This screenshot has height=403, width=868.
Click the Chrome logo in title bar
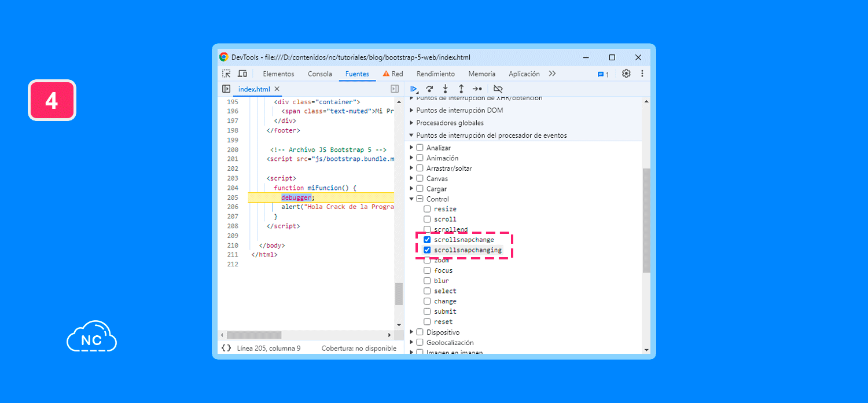point(224,57)
